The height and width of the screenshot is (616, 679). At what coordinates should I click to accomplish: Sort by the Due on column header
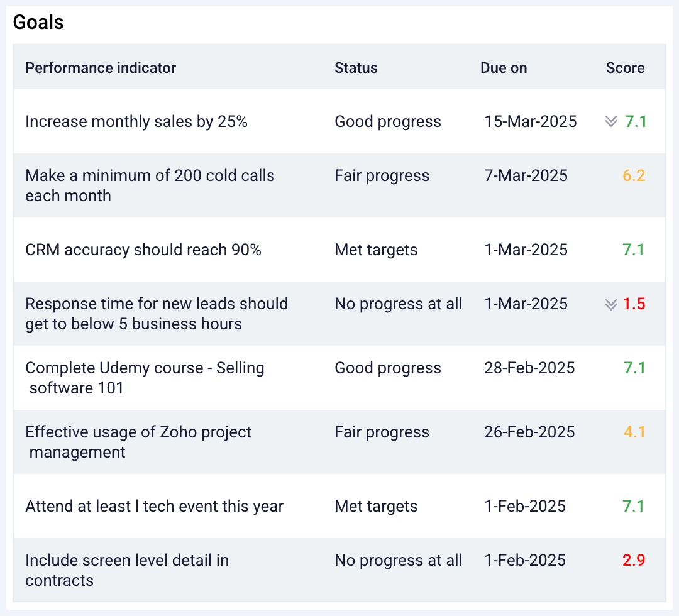pyautogui.click(x=503, y=68)
